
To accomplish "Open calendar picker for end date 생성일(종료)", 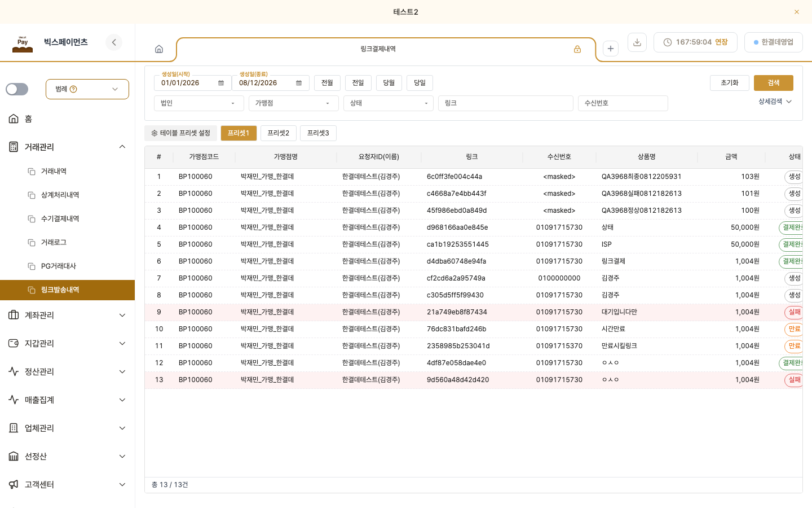I will pyautogui.click(x=299, y=83).
